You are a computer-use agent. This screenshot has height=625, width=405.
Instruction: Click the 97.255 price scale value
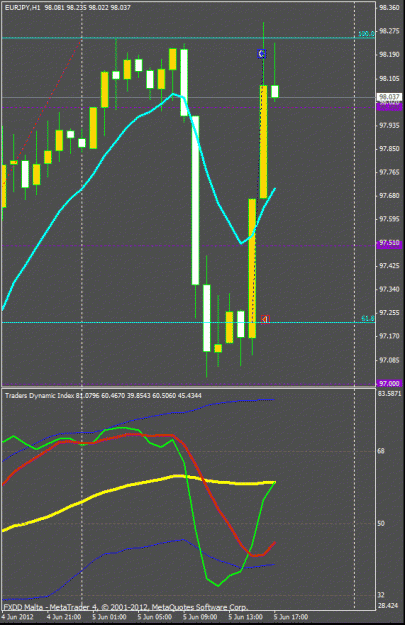click(389, 313)
